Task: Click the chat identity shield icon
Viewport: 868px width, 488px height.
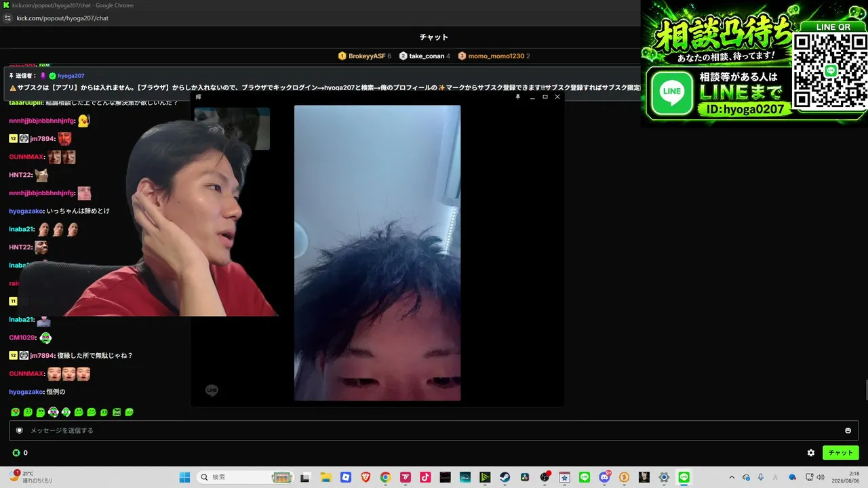Action: pyautogui.click(x=20, y=430)
